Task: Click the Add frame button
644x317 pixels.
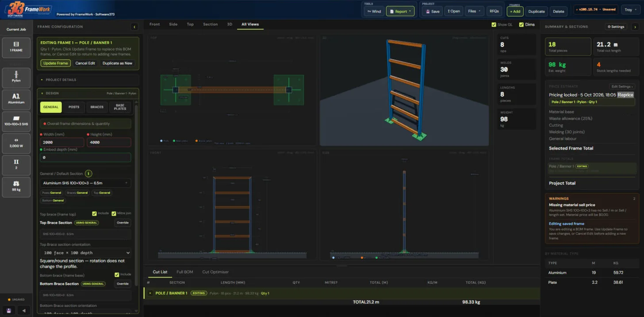Action: (x=515, y=11)
